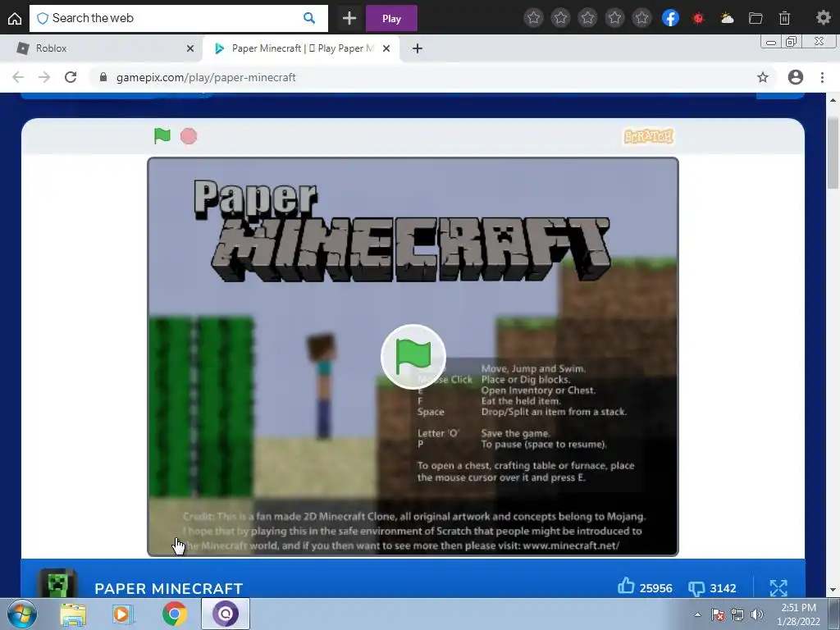The width and height of the screenshot is (840, 630).
Task: Open File Explorer from the taskbar
Action: (73, 614)
